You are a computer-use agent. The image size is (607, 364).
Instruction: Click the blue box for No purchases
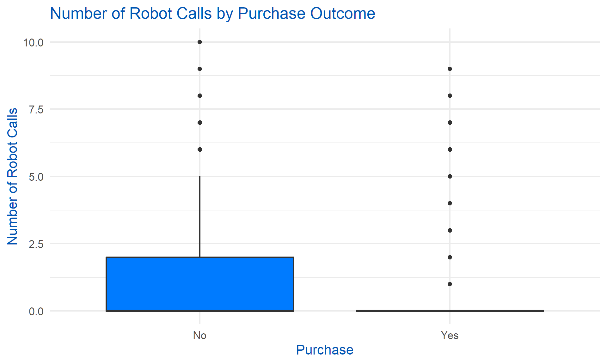(200, 284)
